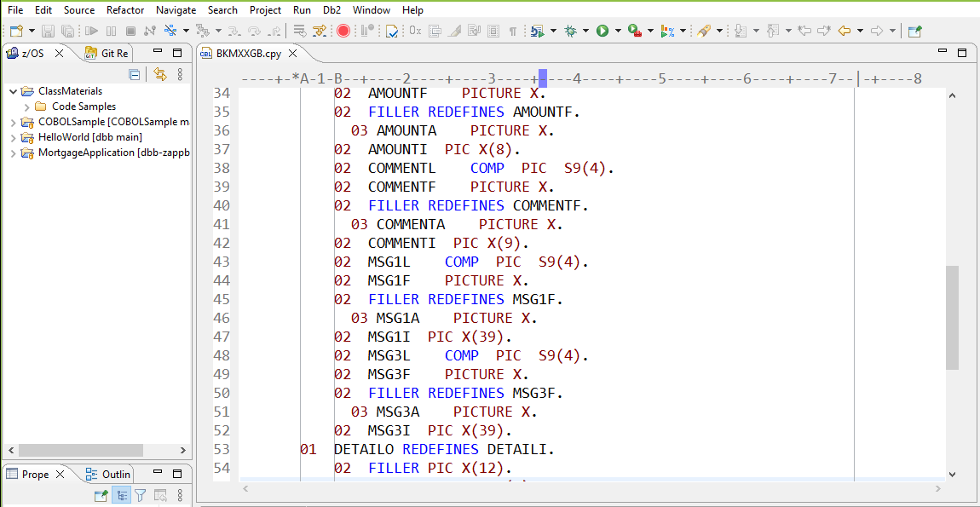Open the Back history dropdown arrow
The image size is (980, 507).
pos(861,31)
